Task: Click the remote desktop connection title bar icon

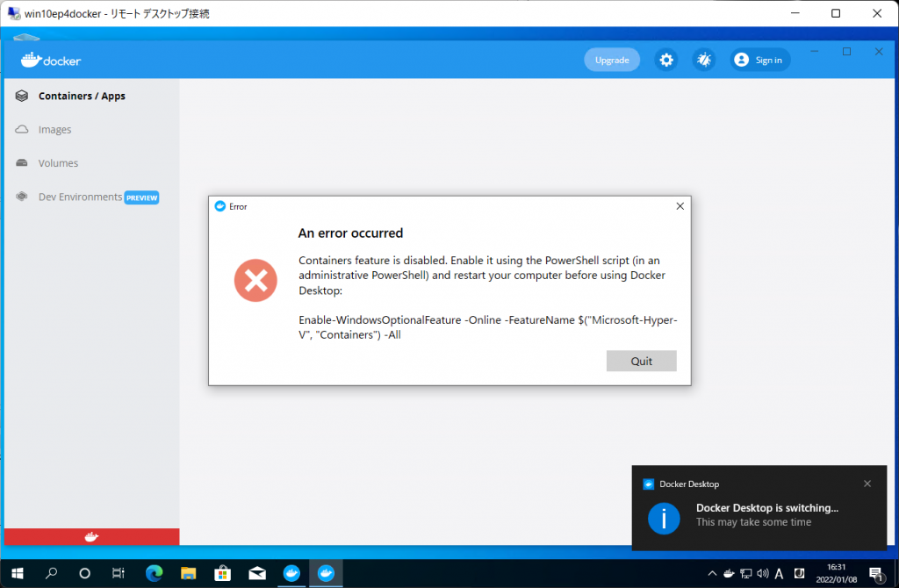Action: point(14,13)
